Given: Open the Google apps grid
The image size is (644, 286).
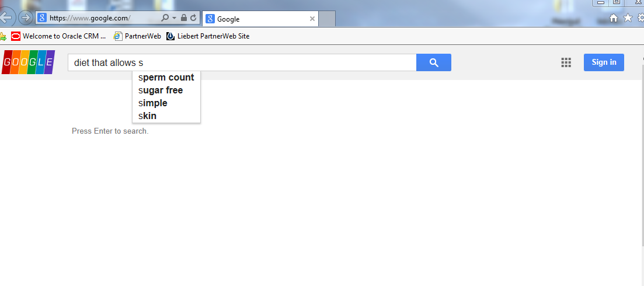Looking at the screenshot, I should pos(566,62).
